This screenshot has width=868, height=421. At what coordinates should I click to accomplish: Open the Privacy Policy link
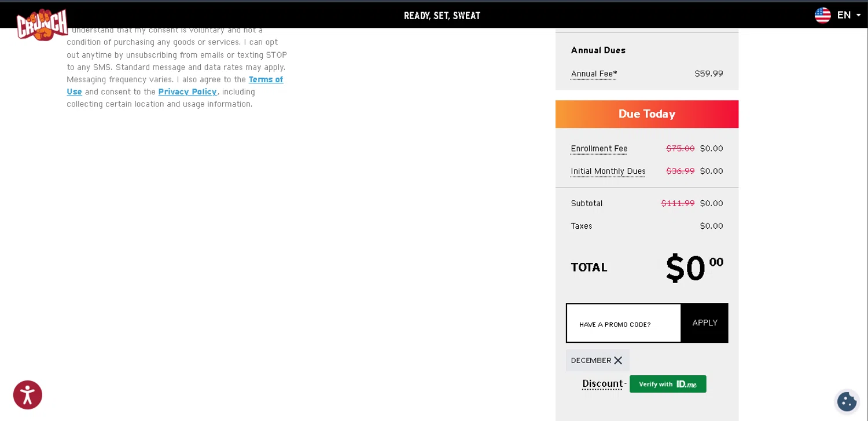click(187, 92)
